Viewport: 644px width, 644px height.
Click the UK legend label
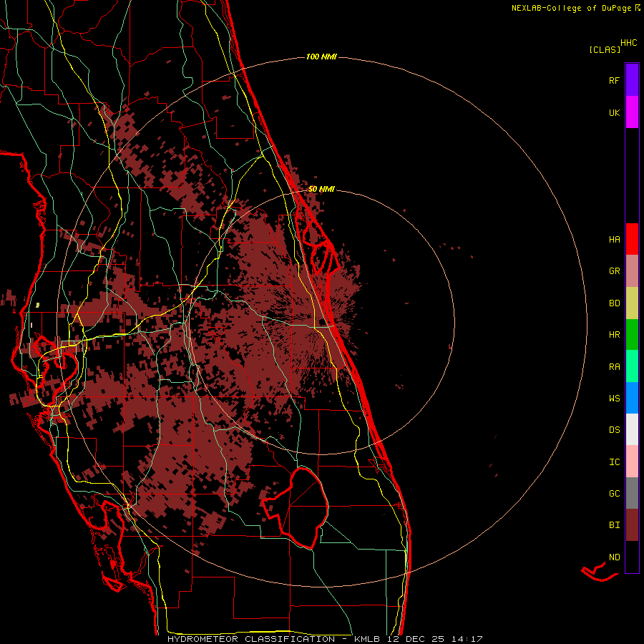pyautogui.click(x=614, y=112)
